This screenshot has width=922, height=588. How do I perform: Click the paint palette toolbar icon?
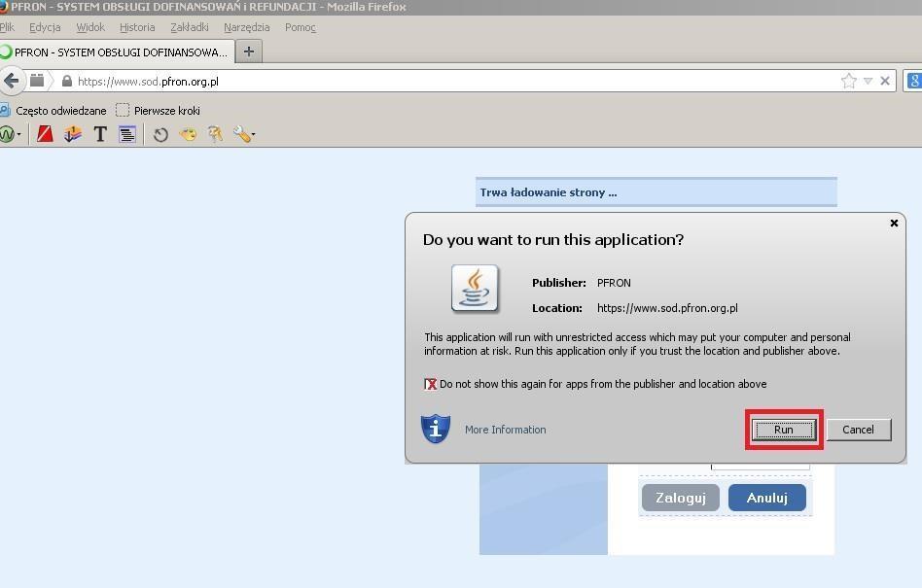tap(188, 134)
